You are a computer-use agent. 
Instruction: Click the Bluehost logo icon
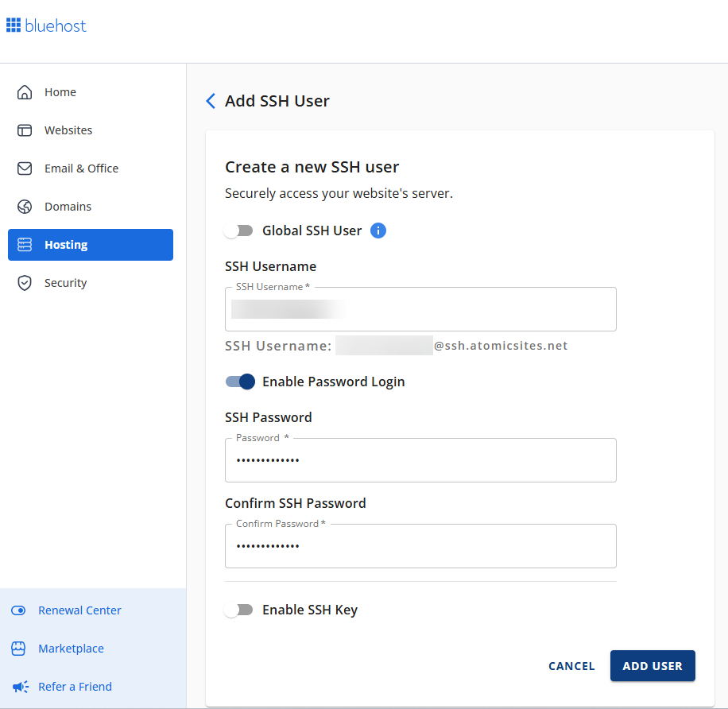pyautogui.click(x=14, y=25)
